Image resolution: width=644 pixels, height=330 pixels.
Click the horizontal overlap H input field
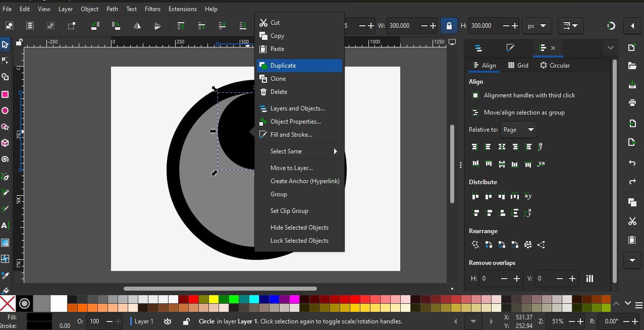coord(489,279)
